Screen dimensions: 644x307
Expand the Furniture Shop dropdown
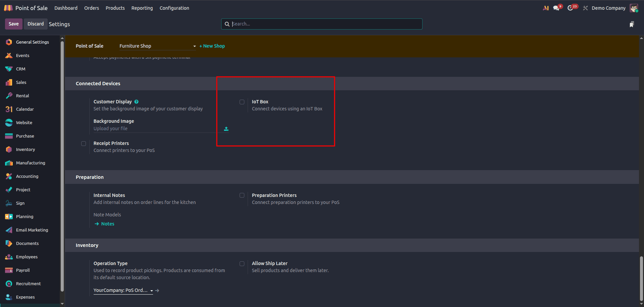click(158, 46)
